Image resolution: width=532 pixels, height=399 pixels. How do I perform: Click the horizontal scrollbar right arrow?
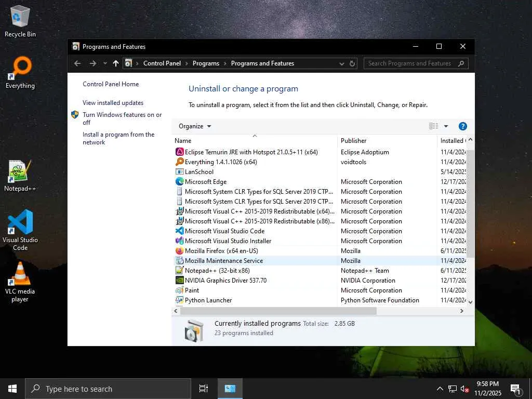461,311
